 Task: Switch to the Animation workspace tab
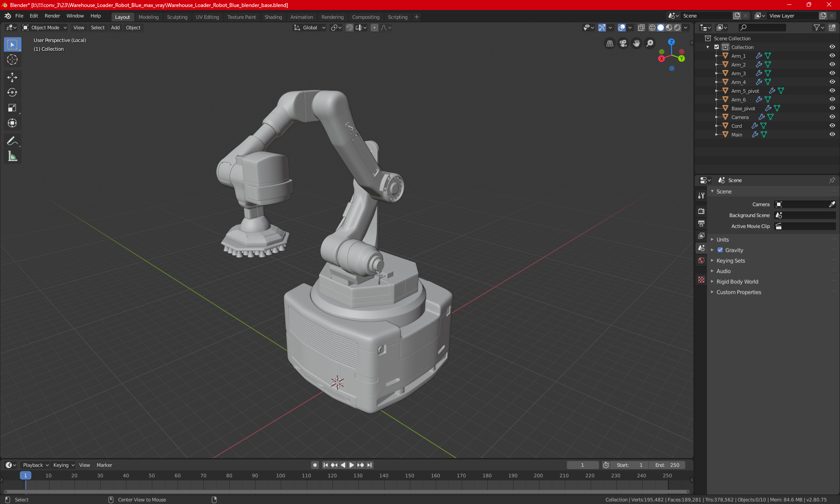(x=301, y=17)
